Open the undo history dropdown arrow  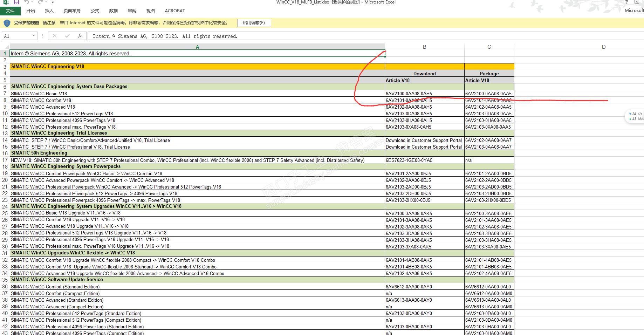32,2
